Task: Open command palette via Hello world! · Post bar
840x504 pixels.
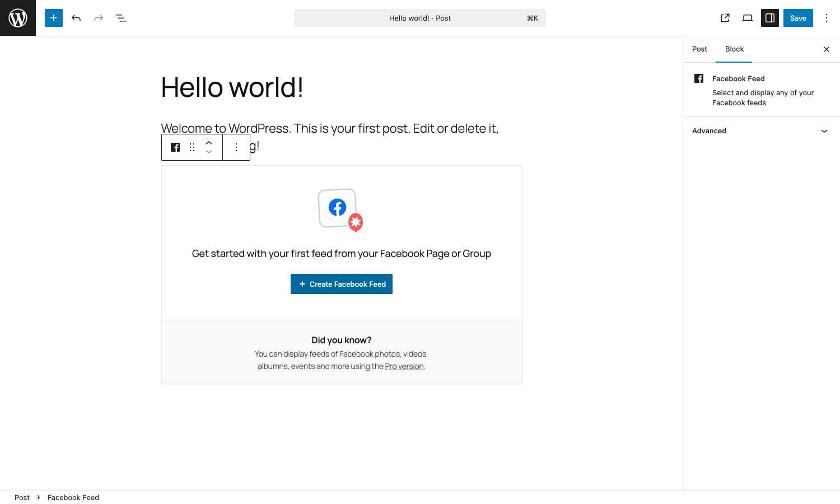Action: (420, 18)
